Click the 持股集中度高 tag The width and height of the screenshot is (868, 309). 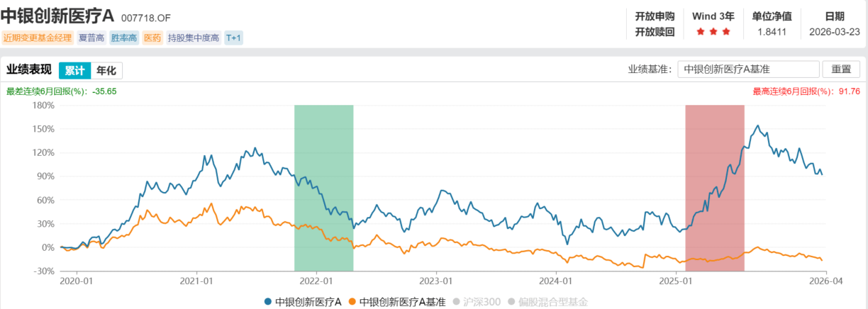(193, 38)
